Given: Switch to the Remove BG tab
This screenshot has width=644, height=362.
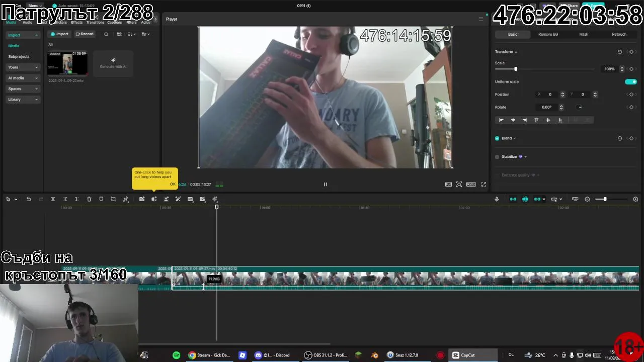Looking at the screenshot, I should [x=548, y=34].
